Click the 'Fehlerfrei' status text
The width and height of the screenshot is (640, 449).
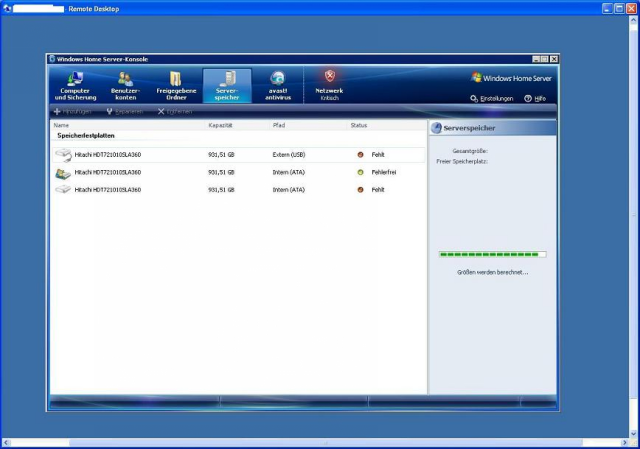point(384,172)
